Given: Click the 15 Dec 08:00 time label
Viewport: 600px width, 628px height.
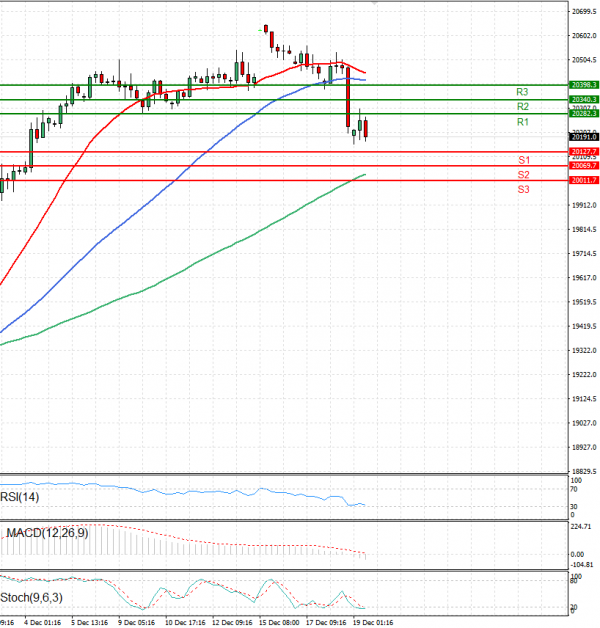Looking at the screenshot, I should [279, 622].
